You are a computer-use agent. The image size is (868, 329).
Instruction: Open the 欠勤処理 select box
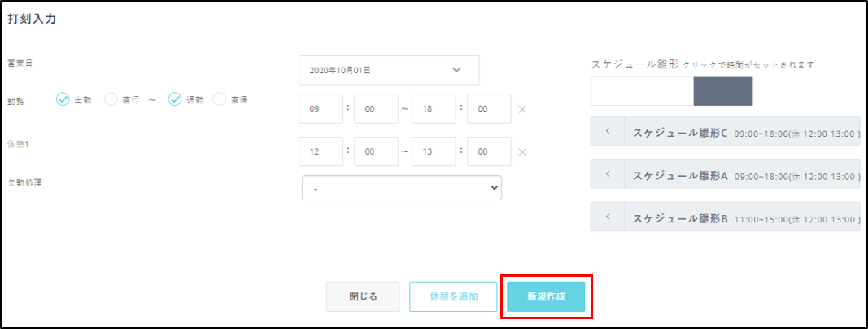click(402, 187)
